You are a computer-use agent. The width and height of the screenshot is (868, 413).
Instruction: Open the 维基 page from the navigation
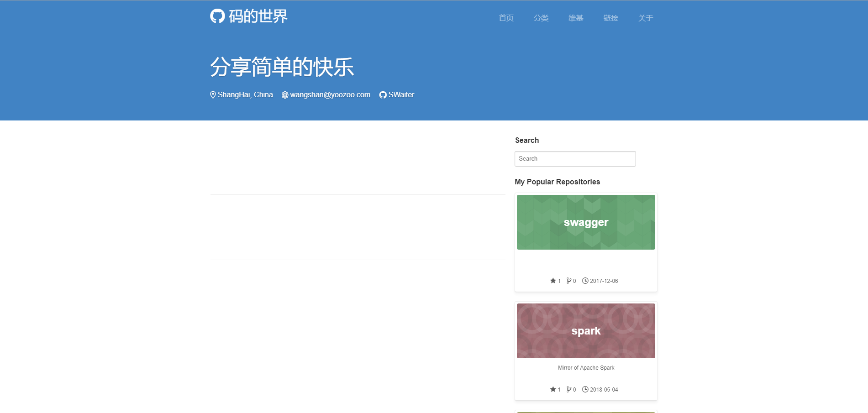[575, 18]
